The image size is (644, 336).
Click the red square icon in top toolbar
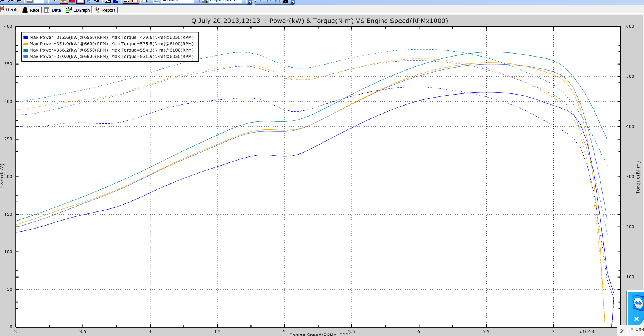coord(72,1)
